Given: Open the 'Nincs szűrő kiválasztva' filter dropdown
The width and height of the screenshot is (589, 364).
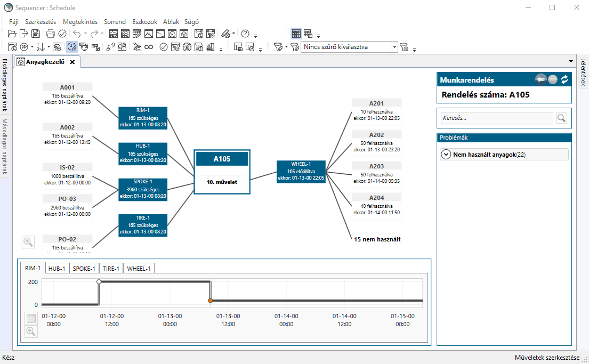Looking at the screenshot, I should [x=394, y=47].
